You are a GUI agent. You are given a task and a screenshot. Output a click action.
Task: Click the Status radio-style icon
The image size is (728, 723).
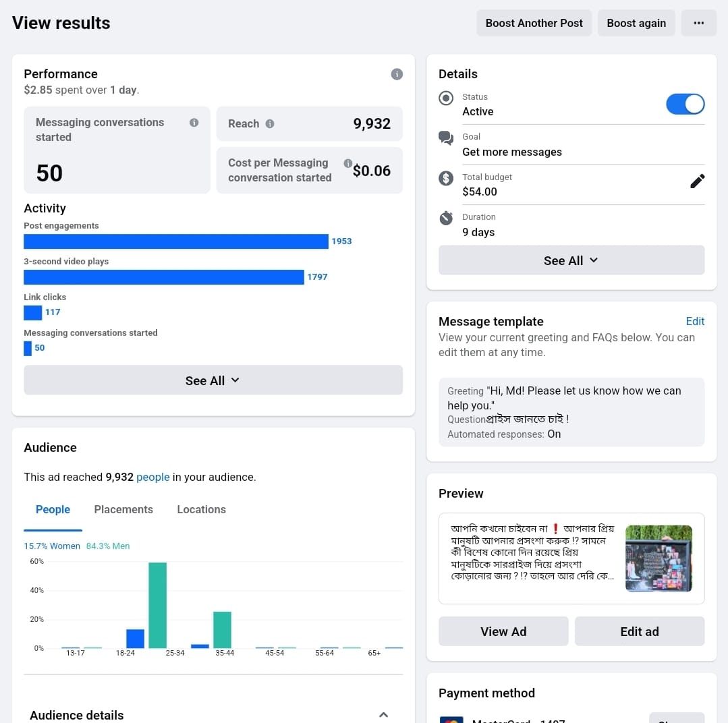[446, 98]
